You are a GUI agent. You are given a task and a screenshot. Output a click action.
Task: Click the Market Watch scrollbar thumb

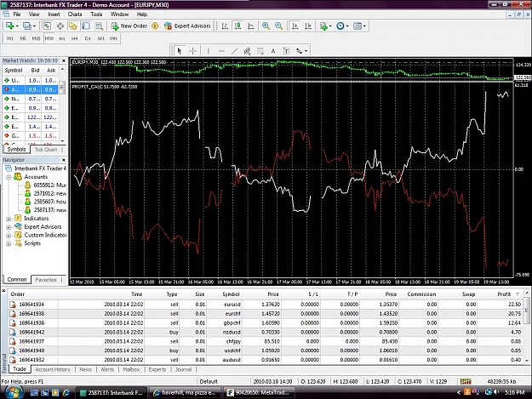pyautogui.click(x=62, y=88)
